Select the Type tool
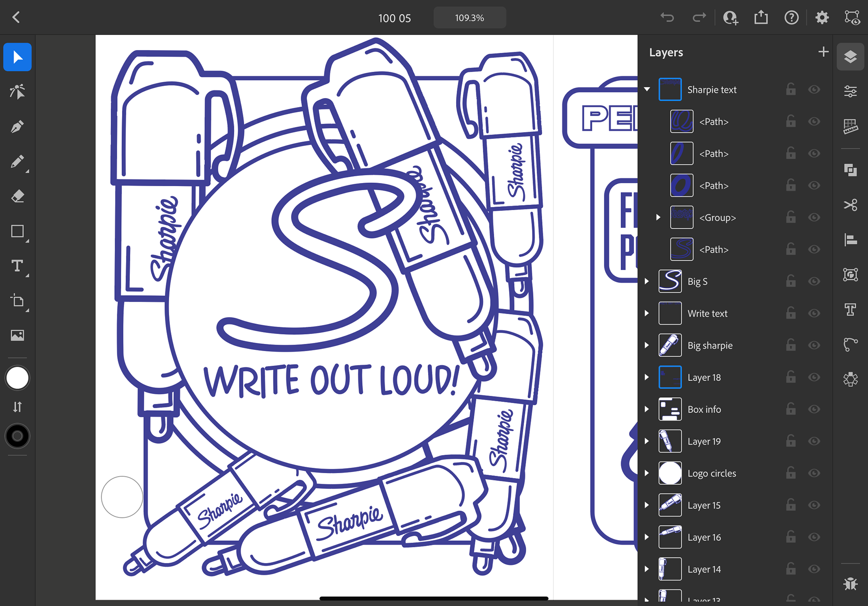This screenshot has width=868, height=606. (17, 266)
